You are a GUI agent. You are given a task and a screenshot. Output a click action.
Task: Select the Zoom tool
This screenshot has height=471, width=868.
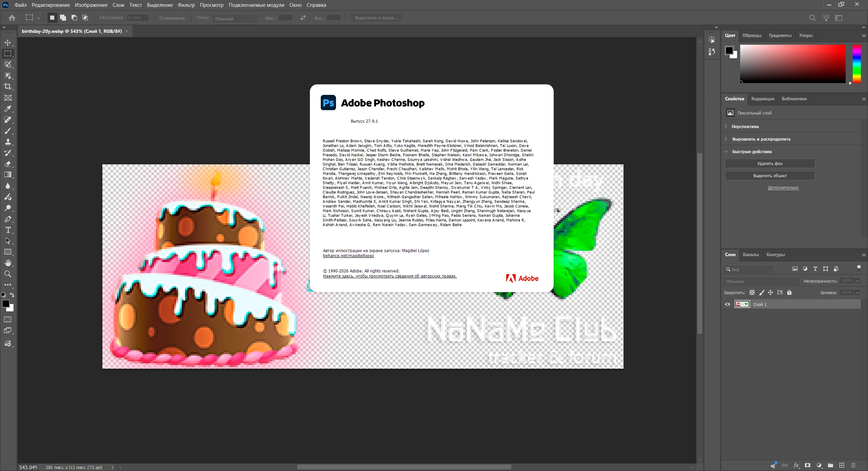click(8, 274)
